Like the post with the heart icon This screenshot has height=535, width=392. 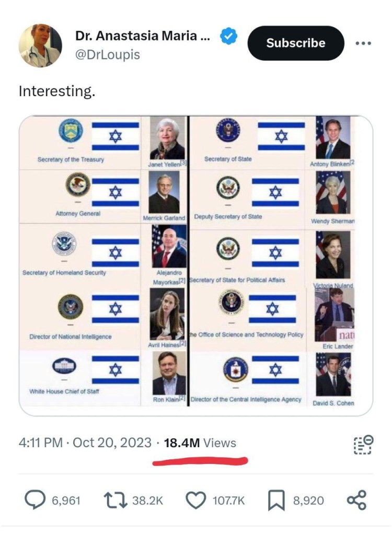196,501
